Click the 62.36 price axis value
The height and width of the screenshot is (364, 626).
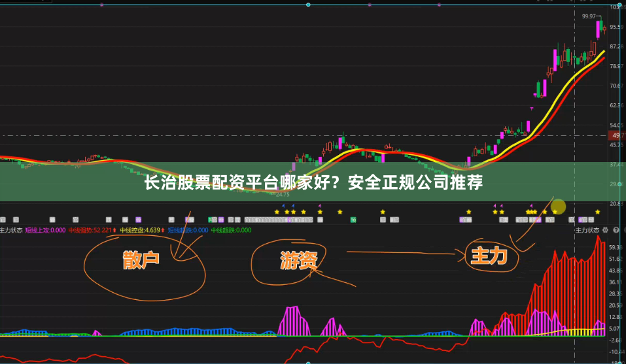(x=617, y=105)
